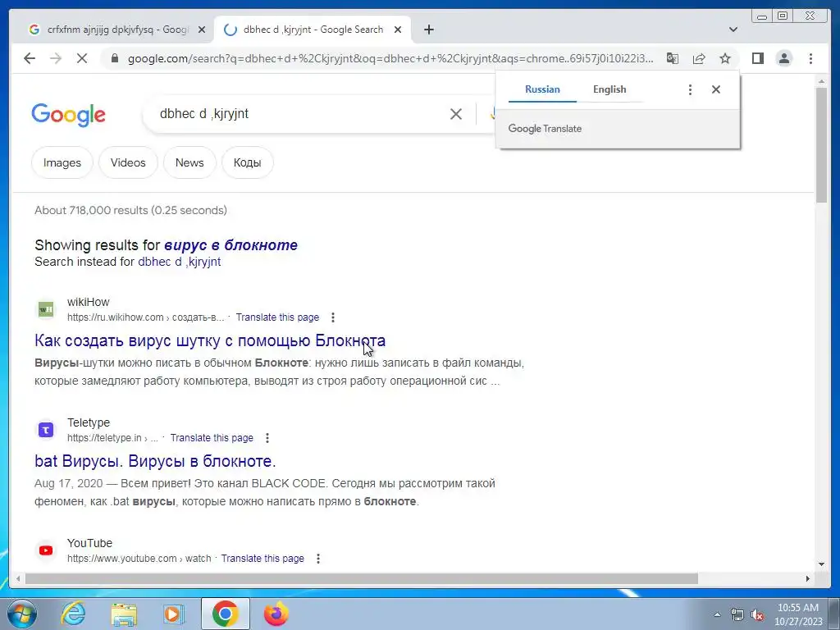Switch to the 'crfxfnm ajnjijg' tab
The height and width of the screenshot is (630, 840).
point(116,30)
